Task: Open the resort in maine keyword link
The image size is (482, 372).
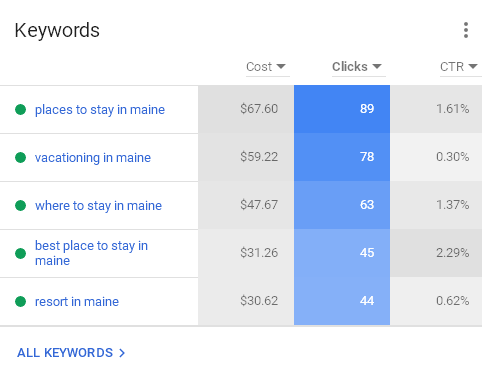Action: [77, 302]
